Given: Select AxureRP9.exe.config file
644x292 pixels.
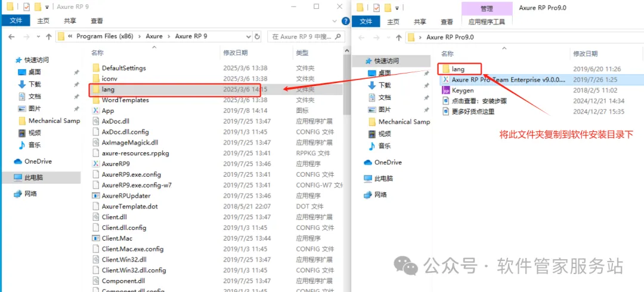Looking at the screenshot, I should [131, 174].
